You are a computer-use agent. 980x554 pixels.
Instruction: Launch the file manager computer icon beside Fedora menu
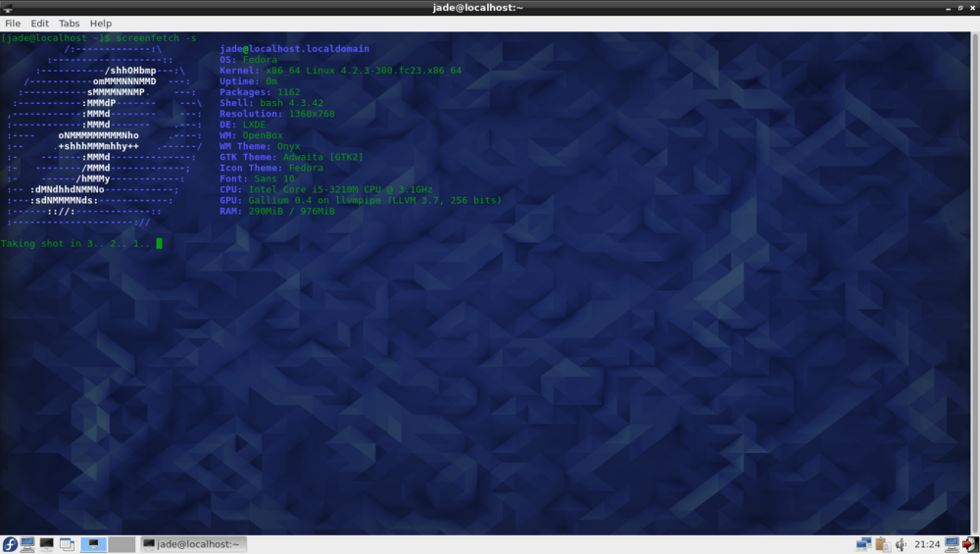pos(27,544)
